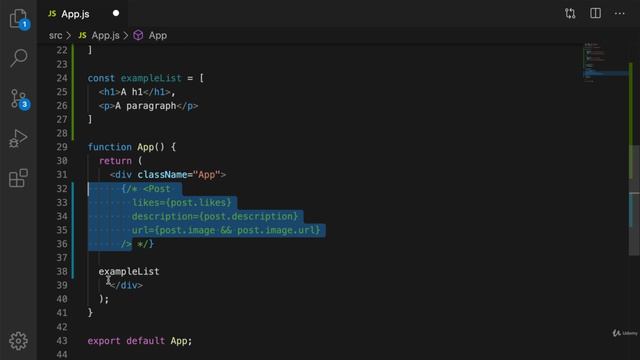Image resolution: width=640 pixels, height=360 pixels.
Task: Open the Source Control view with badge 3
Action: coord(19,98)
